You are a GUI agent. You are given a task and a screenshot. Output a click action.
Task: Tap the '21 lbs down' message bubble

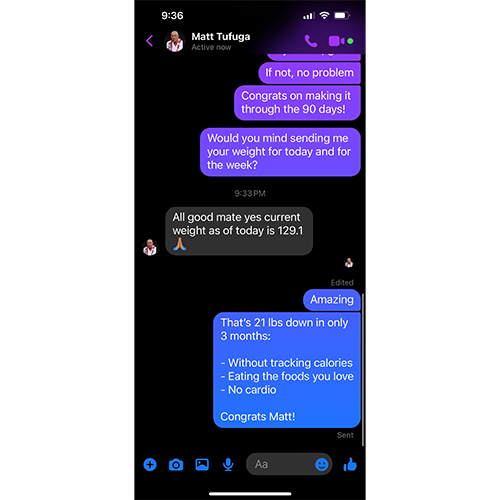point(287,370)
